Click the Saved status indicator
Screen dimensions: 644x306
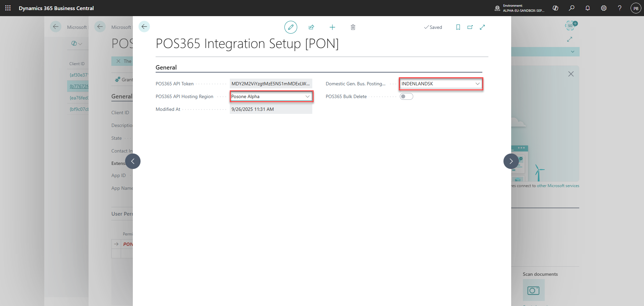(x=433, y=27)
